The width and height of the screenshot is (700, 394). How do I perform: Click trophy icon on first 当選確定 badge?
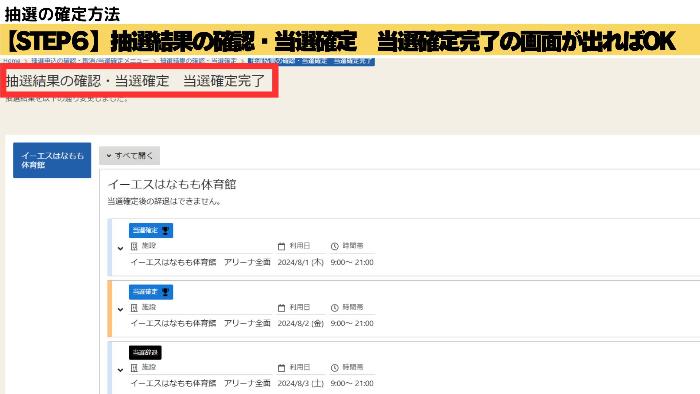(166, 231)
